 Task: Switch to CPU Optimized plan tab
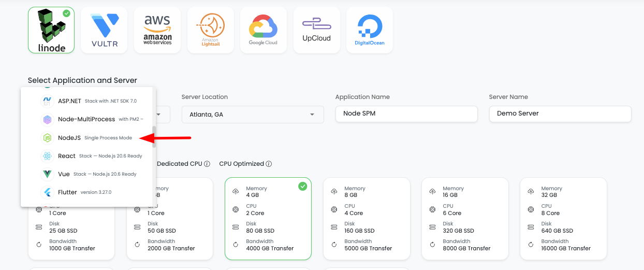click(242, 164)
